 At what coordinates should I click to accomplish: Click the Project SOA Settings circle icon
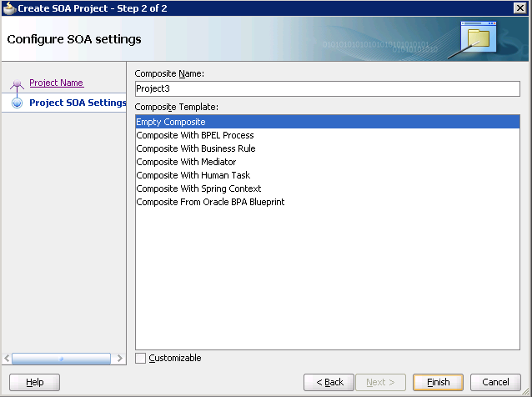click(17, 103)
